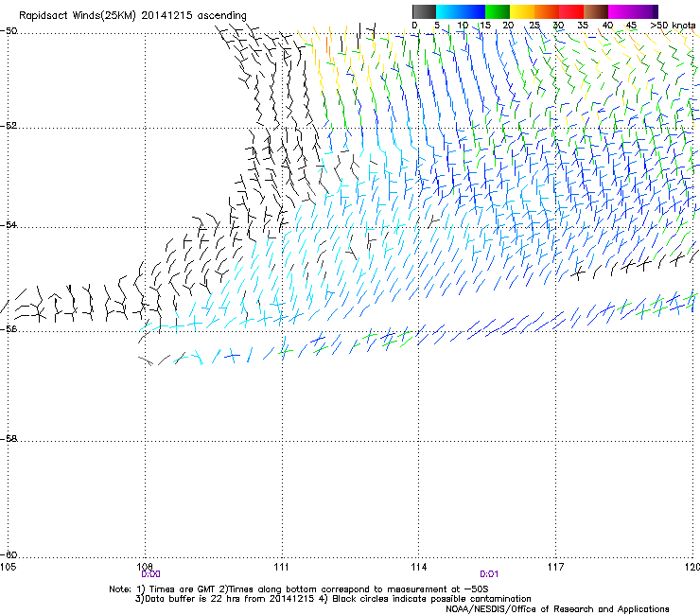This screenshot has width=700, height=615.
Task: Click the green 15-20 knots legend color
Action: tap(498, 11)
